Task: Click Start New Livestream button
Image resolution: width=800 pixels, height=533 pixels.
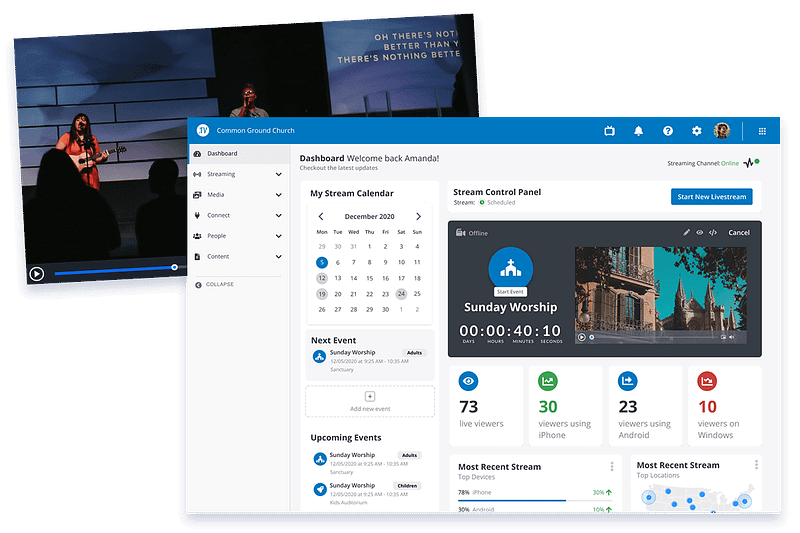Action: click(711, 197)
